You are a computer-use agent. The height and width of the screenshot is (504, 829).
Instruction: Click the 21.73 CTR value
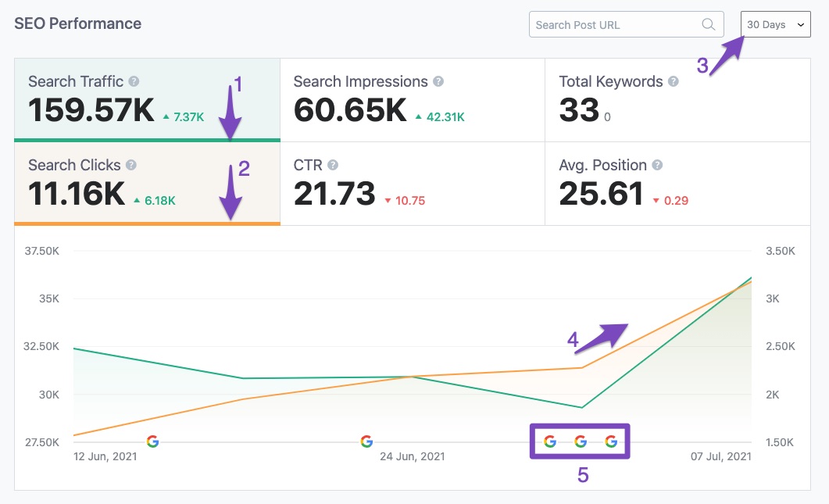pyautogui.click(x=334, y=194)
